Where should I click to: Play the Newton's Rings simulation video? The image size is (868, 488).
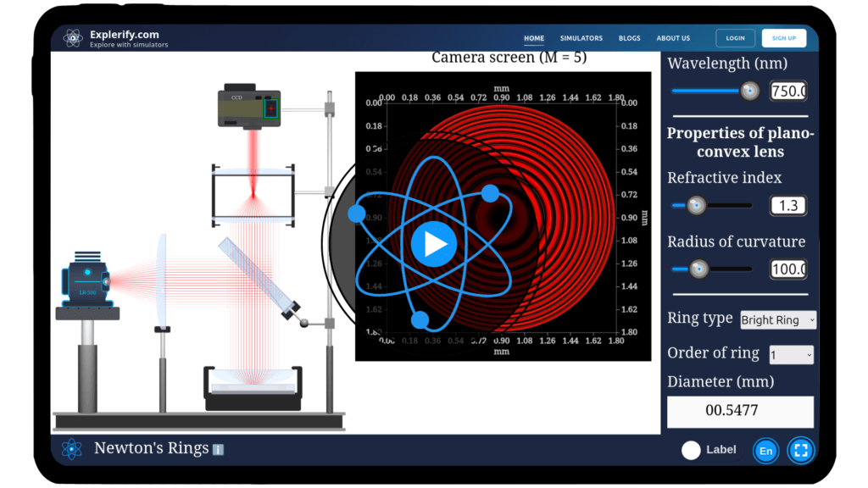(433, 243)
